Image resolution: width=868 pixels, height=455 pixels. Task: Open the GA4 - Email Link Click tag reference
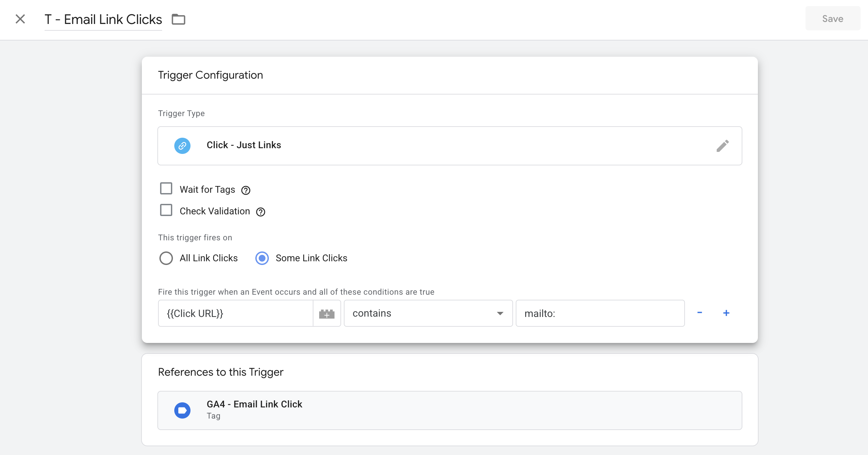point(450,410)
